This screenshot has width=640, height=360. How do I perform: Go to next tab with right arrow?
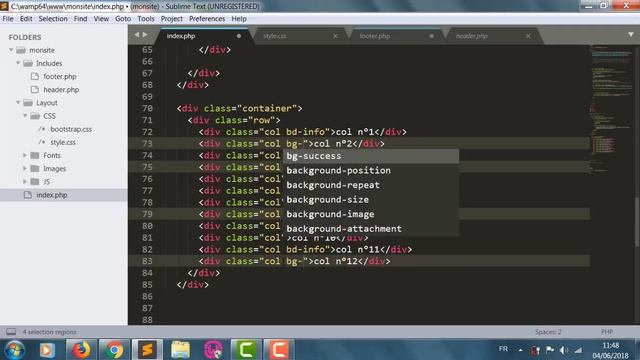click(x=145, y=35)
